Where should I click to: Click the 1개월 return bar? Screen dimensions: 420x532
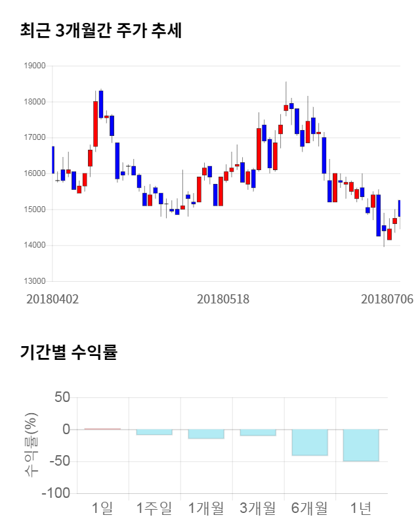205,433
